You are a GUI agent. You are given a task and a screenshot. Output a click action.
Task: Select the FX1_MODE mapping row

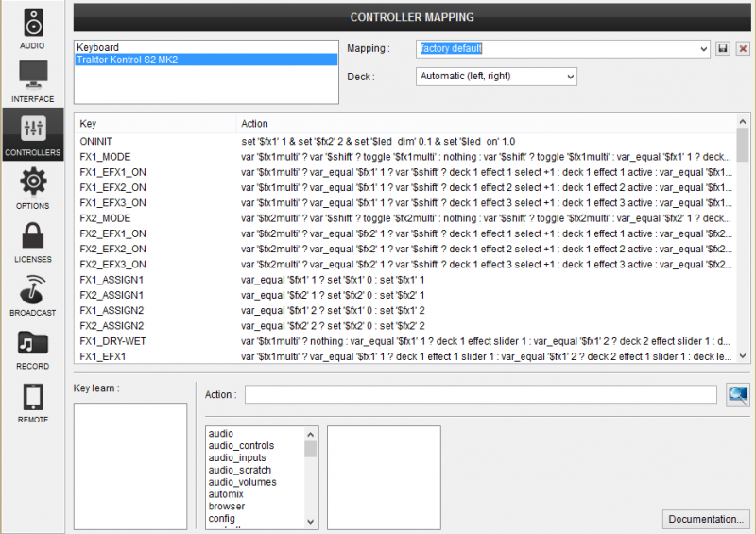pos(105,157)
